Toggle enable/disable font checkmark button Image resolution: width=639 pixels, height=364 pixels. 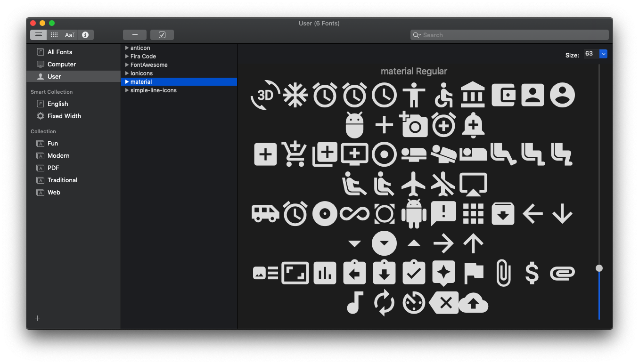point(162,35)
